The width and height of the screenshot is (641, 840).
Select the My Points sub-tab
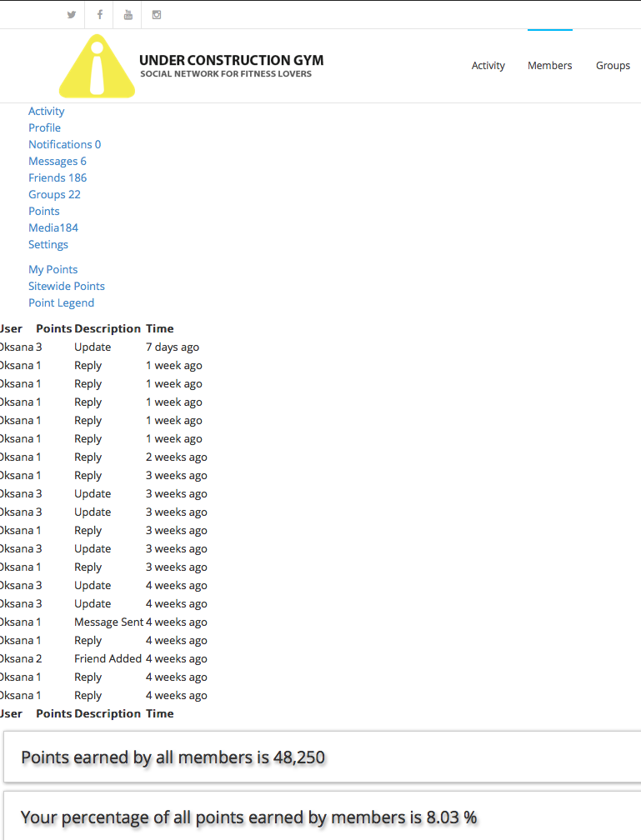click(x=53, y=269)
